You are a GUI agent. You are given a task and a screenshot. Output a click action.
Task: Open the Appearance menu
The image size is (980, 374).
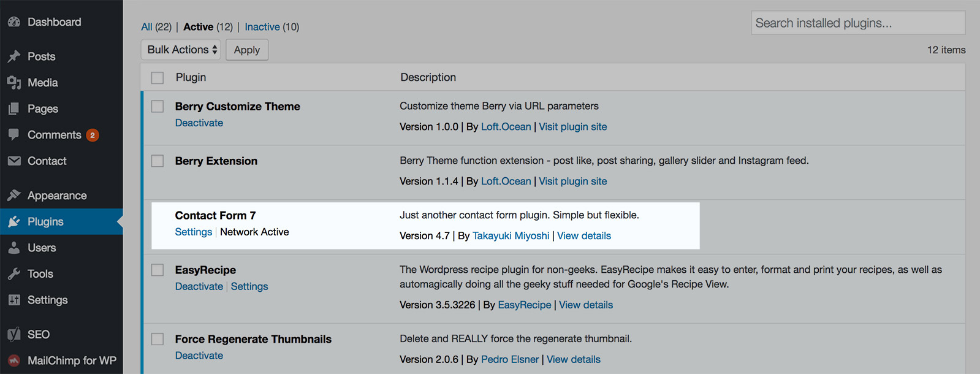(x=61, y=196)
